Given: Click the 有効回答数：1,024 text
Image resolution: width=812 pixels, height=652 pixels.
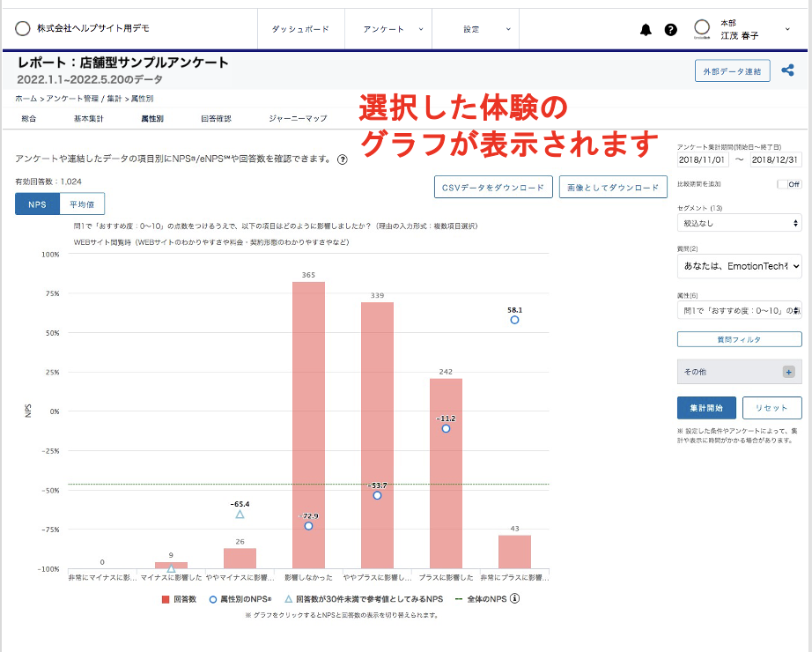Looking at the screenshot, I should [48, 182].
